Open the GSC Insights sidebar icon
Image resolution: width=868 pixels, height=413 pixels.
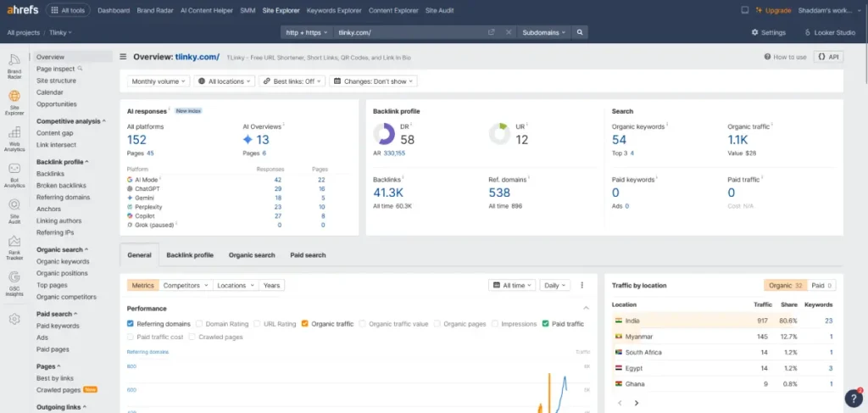[x=14, y=284]
